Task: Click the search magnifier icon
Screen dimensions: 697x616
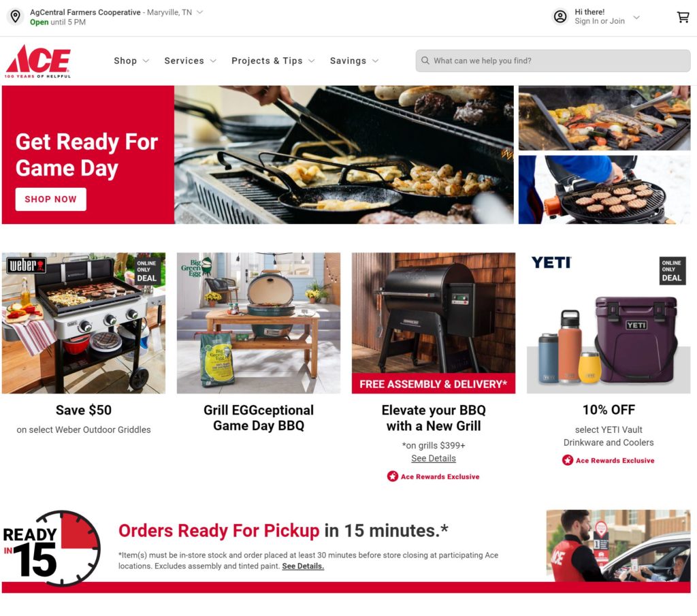Action: click(425, 61)
